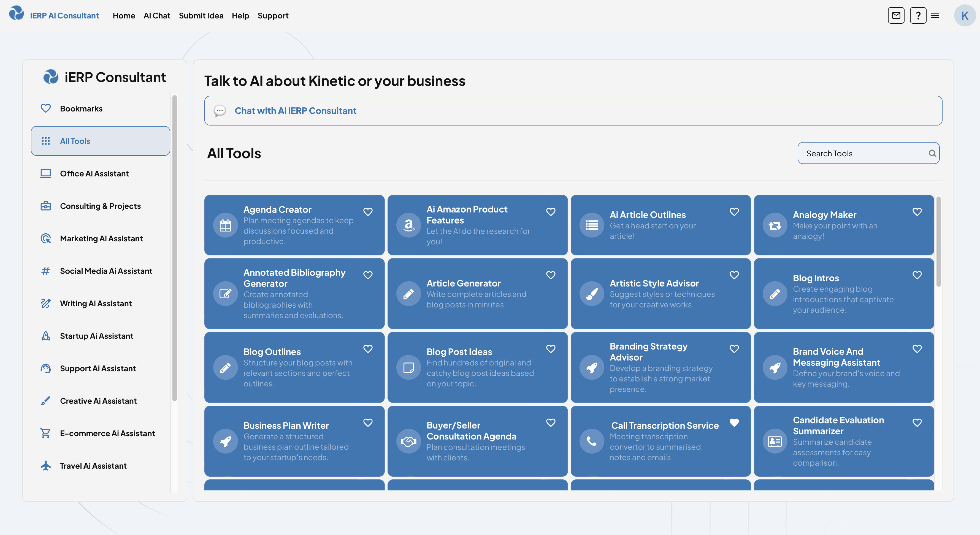The width and height of the screenshot is (980, 535).
Task: Click the search magnifier icon
Action: pos(932,153)
